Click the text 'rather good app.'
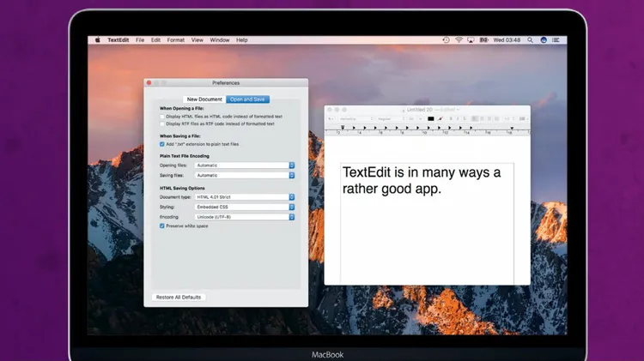Screen dimensions: 644x361 click(x=392, y=189)
